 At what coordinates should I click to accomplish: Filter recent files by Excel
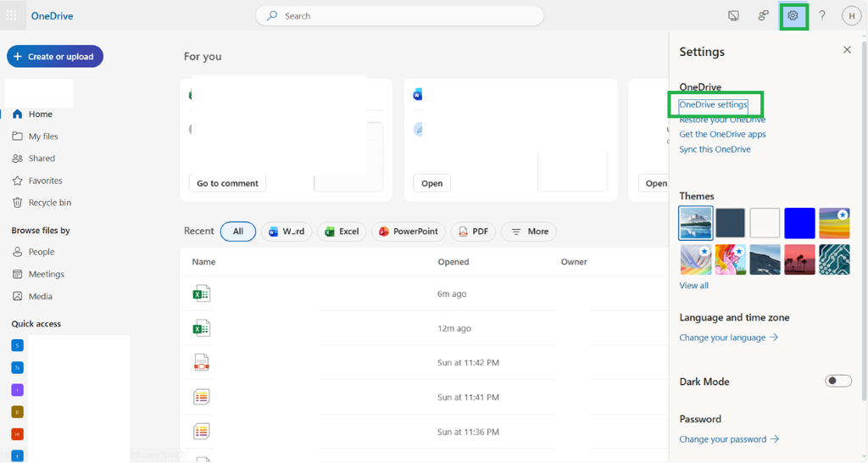[342, 231]
